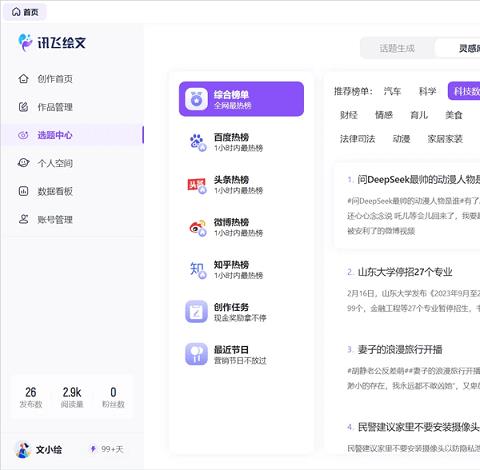The height and width of the screenshot is (470, 480).
Task: Click the 文小绘 avatar
Action: (23, 450)
